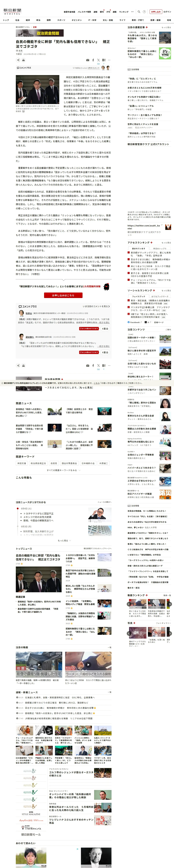Click the scissors scrap icon below the headline
The width and height of the screenshot is (174, 868).
click(18, 60)
